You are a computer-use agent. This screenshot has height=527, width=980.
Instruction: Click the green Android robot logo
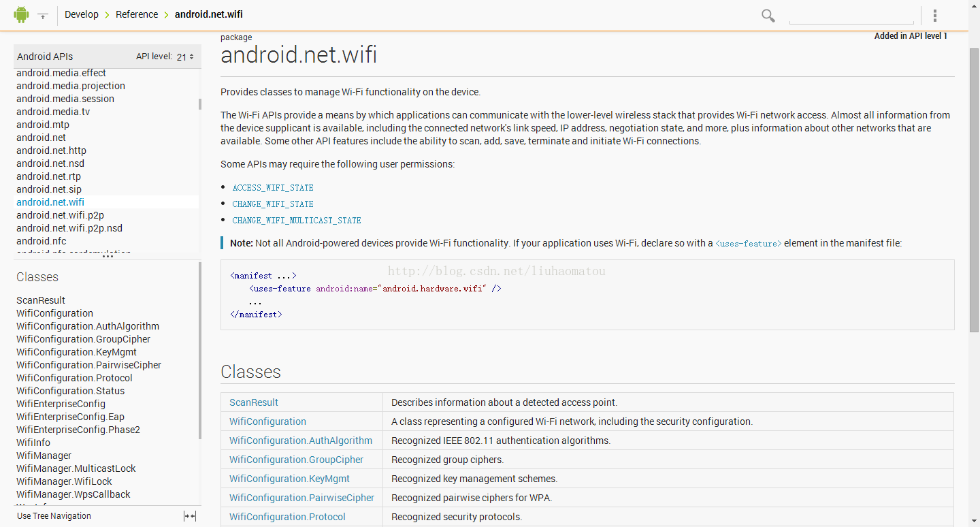click(22, 14)
